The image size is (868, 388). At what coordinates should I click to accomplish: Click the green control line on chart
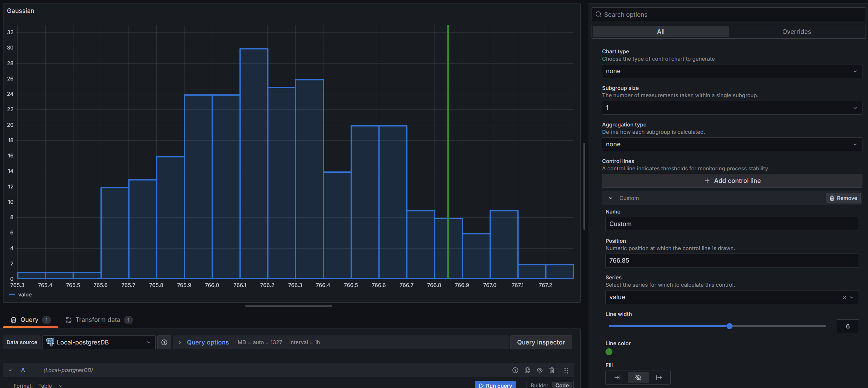point(448,152)
